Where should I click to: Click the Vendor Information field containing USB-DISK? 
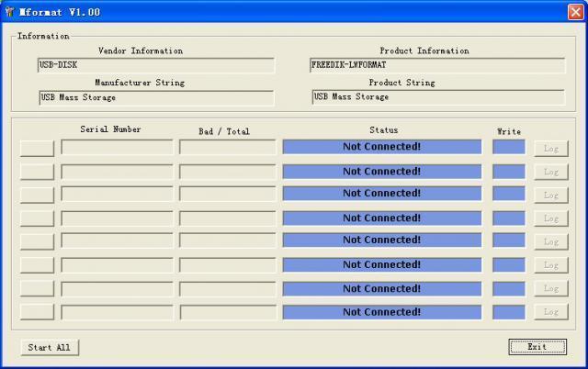[x=156, y=65]
